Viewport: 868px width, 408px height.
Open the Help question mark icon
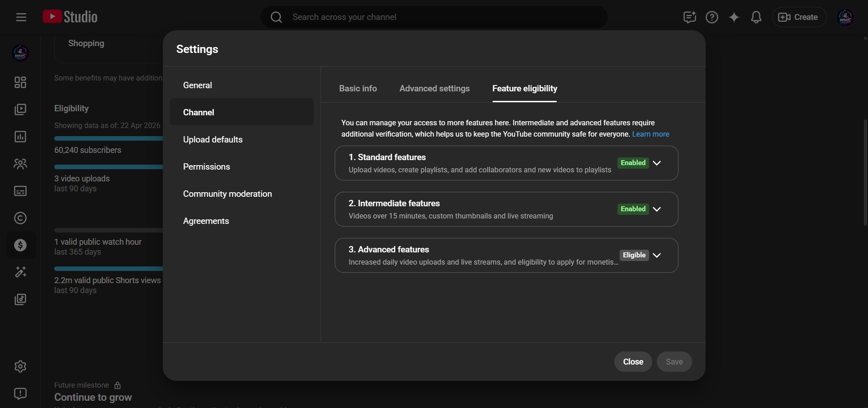712,17
